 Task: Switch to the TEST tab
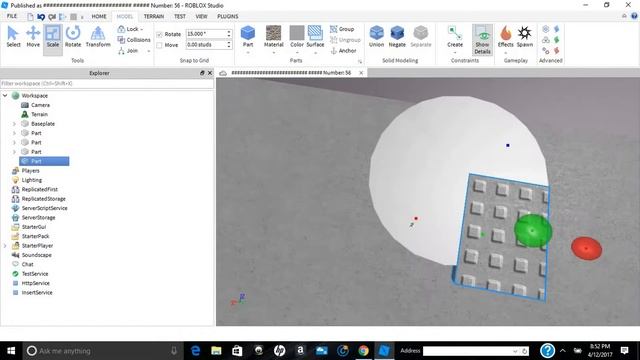[x=180, y=16]
